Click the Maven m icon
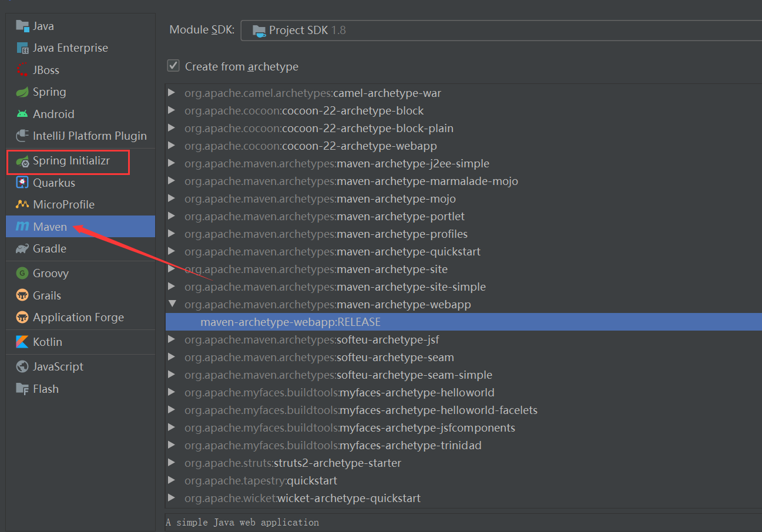762x532 pixels. point(22,227)
